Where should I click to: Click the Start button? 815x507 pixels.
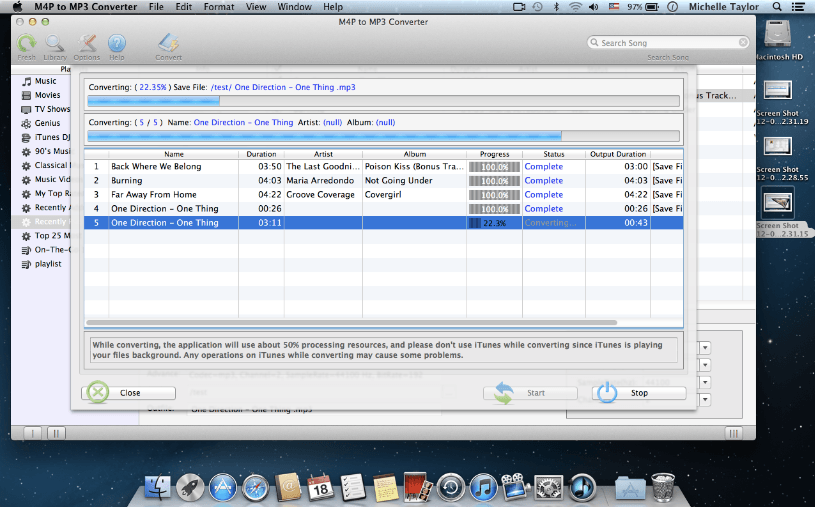pyautogui.click(x=530, y=393)
